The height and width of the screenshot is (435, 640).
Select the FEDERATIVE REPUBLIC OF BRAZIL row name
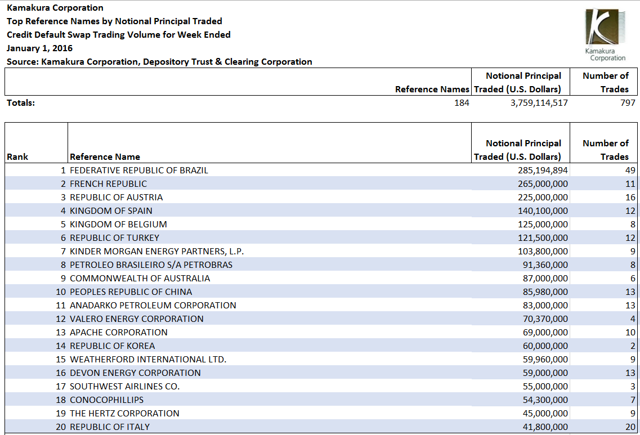coord(139,170)
